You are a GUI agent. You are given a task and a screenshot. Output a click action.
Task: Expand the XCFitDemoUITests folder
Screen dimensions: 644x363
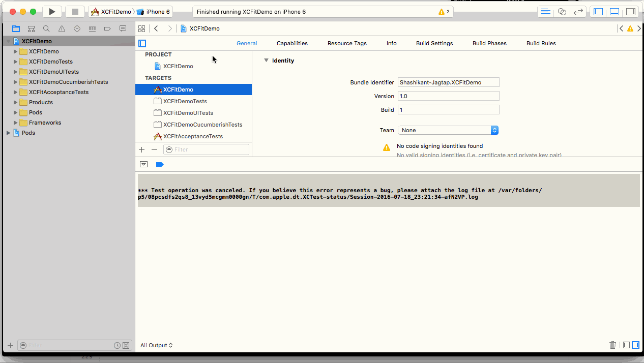coord(15,72)
